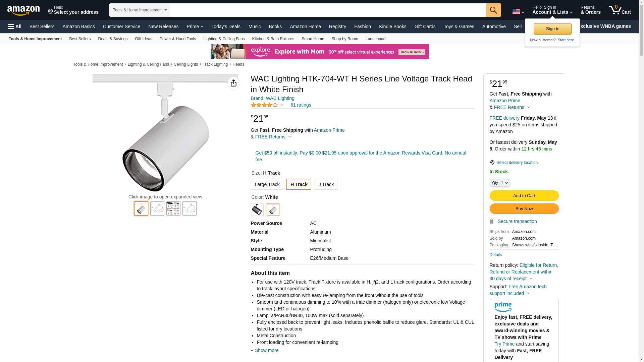
Task: Click the search magnifier button
Action: [493, 10]
